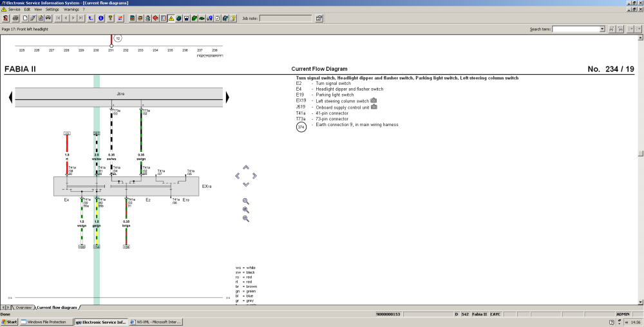Jump to the last page arrow button

(81, 18)
